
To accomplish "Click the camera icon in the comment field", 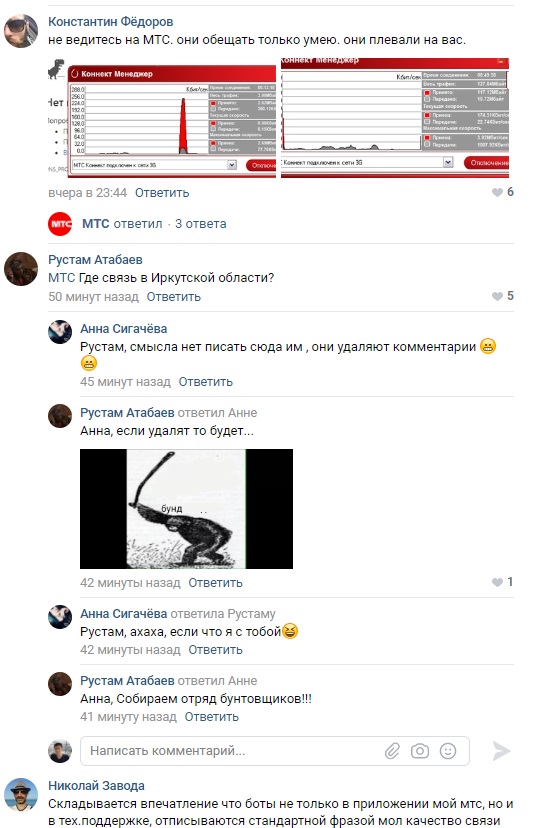I will (420, 750).
